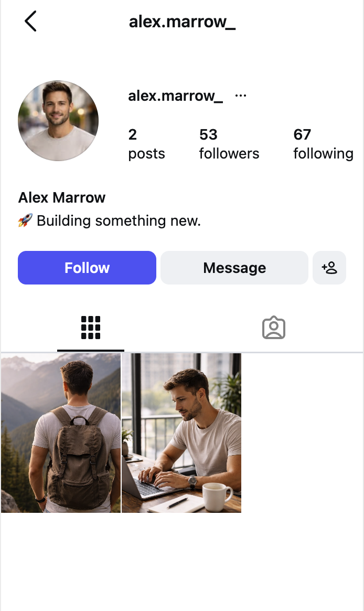364x611 pixels.
Task: Click the add-person suggestions icon button
Action: (x=329, y=268)
